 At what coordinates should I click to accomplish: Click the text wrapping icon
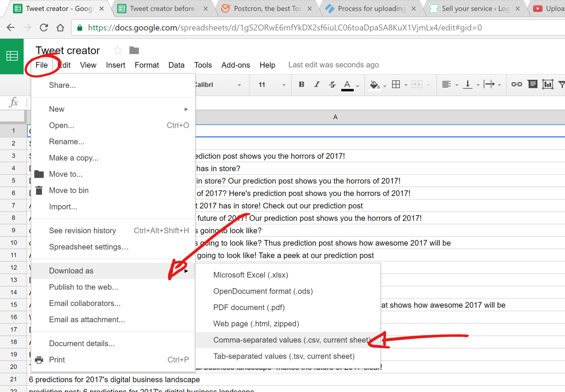coord(489,84)
